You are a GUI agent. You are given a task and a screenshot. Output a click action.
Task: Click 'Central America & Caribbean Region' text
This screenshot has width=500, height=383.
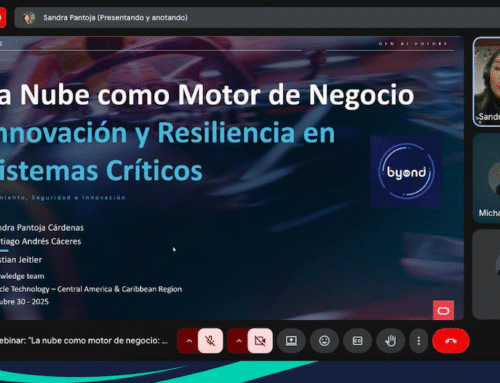tap(120, 289)
